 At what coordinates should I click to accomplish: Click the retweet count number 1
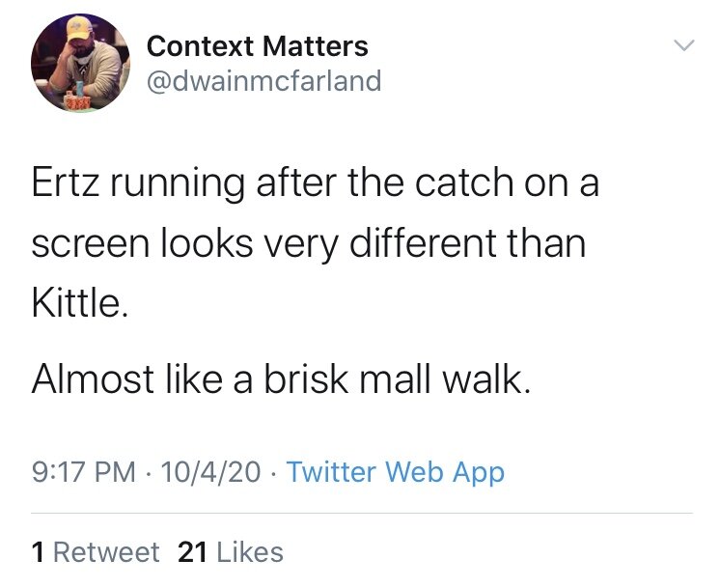point(38,552)
